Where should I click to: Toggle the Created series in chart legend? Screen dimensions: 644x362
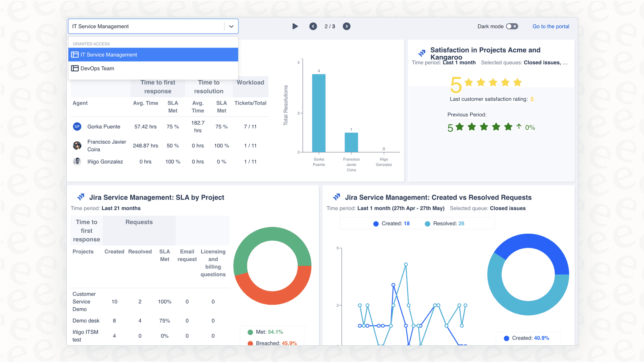click(x=391, y=224)
